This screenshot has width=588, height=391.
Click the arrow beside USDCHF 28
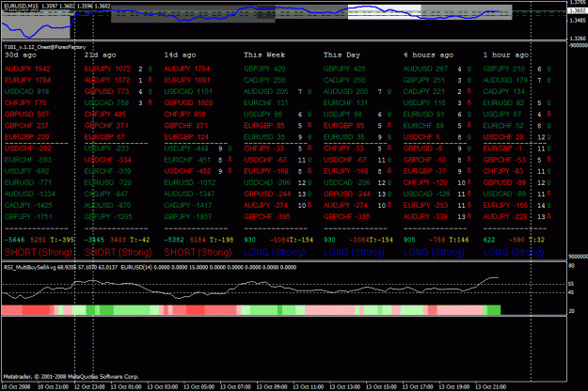click(548, 137)
